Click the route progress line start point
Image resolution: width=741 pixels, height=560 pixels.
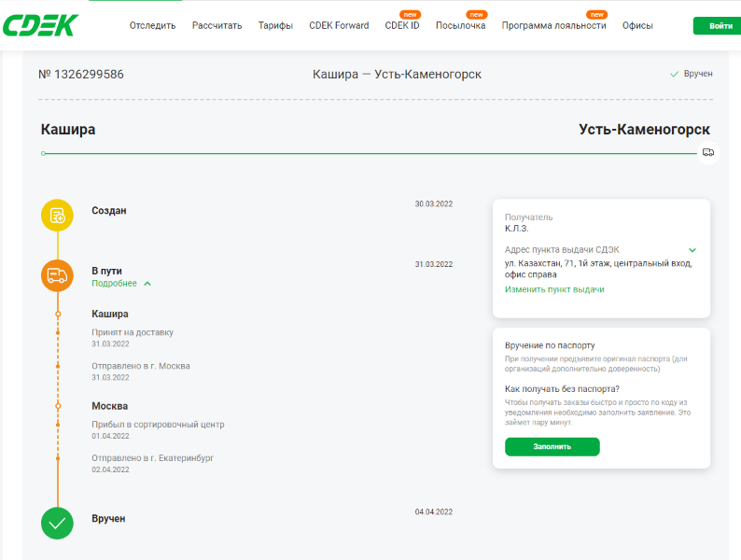click(43, 153)
